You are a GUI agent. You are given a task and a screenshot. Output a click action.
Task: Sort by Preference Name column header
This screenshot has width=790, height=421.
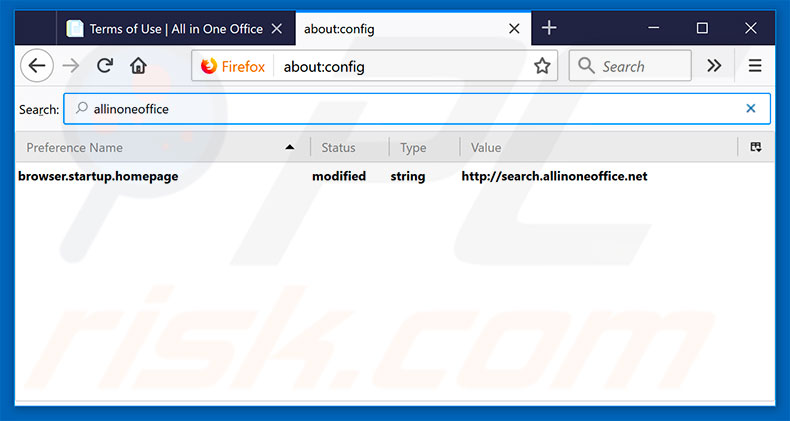(x=161, y=148)
